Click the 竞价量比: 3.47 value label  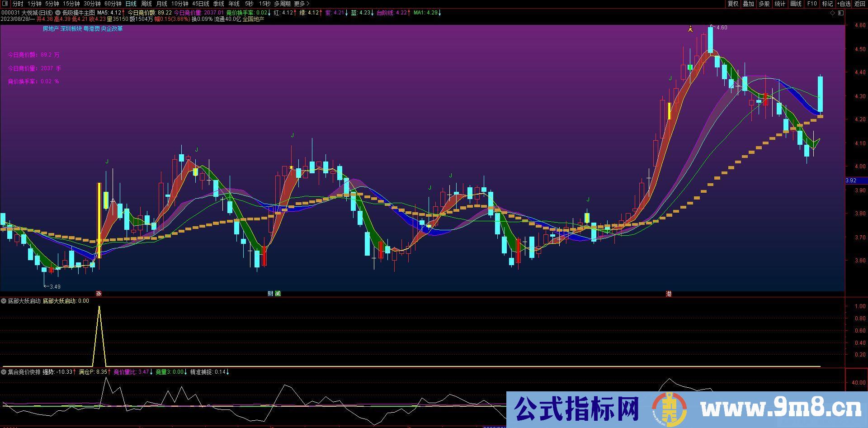pos(133,372)
